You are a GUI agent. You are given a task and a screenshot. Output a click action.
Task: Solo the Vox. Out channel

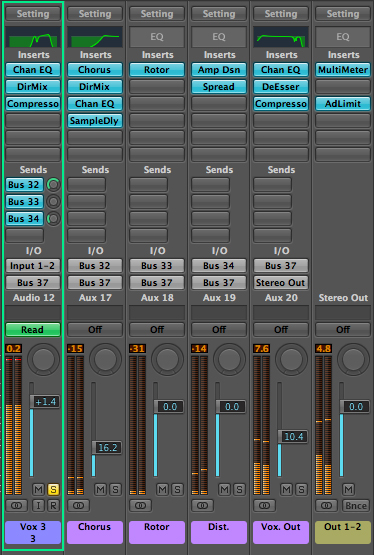(x=301, y=490)
